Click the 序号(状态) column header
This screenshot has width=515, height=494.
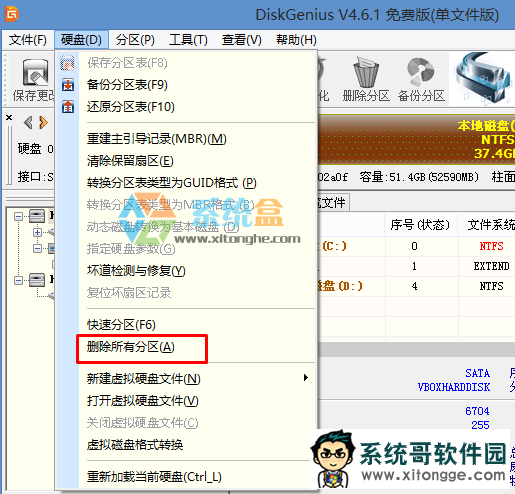[420, 225]
